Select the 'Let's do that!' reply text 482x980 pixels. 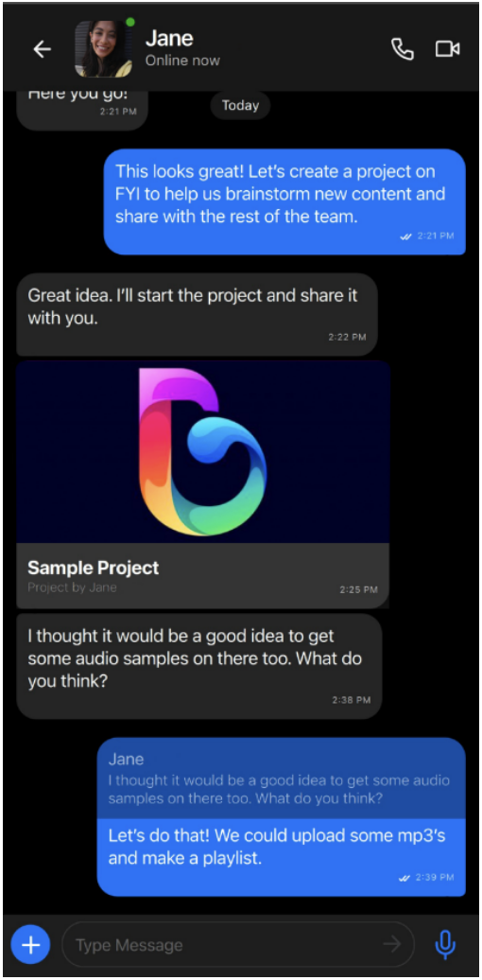coord(277,847)
